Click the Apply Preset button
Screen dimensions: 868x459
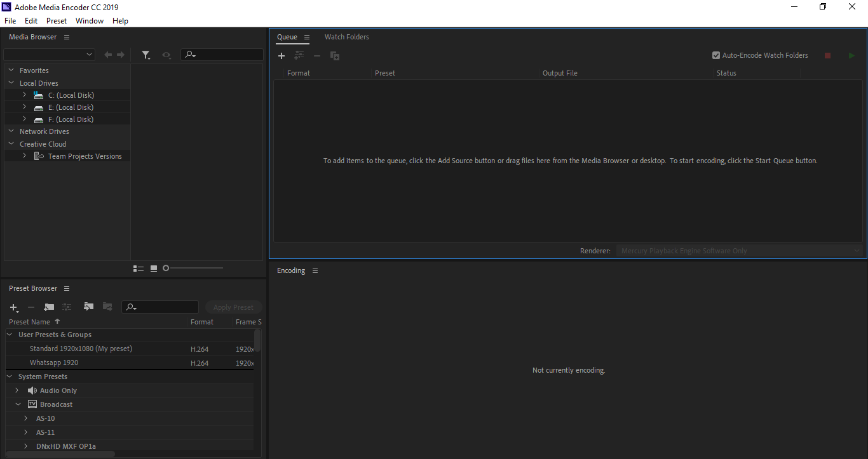click(x=233, y=307)
